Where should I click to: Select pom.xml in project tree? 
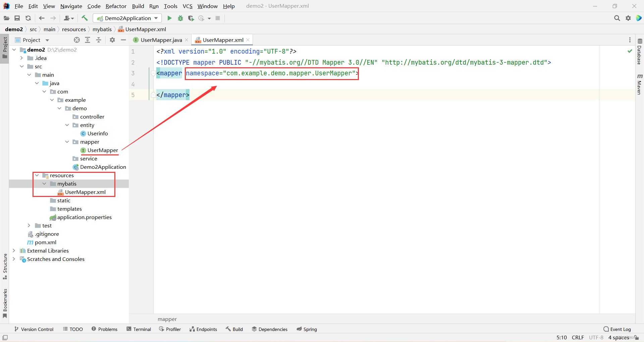45,242
